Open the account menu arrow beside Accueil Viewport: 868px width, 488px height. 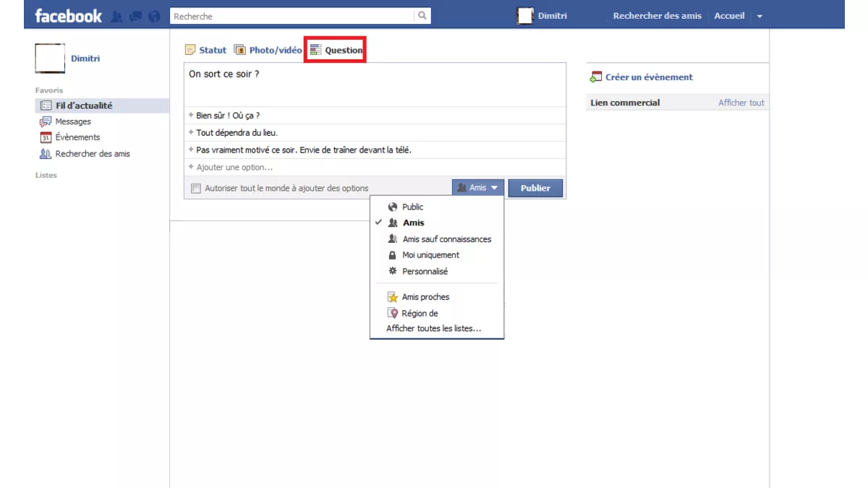759,16
